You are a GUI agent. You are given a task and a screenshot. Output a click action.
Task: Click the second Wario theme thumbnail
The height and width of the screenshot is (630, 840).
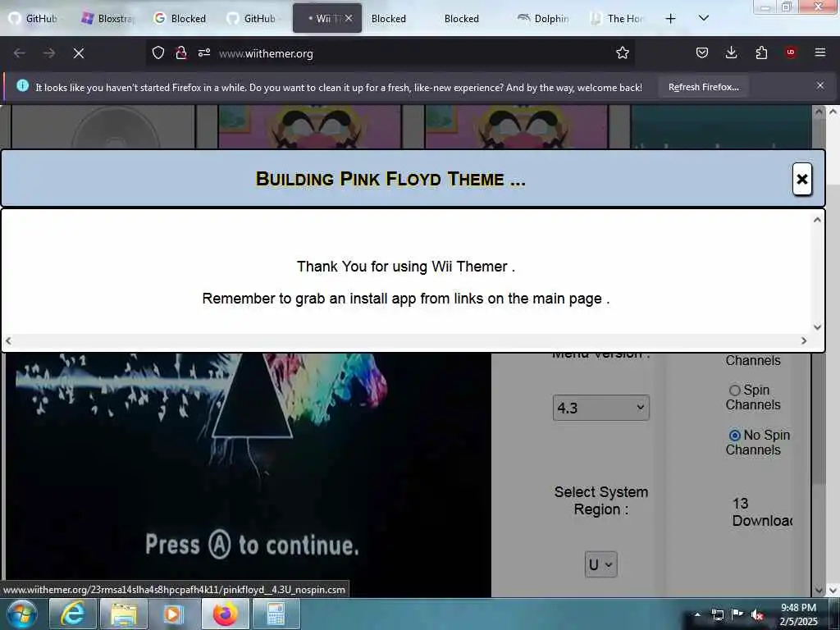click(517, 127)
